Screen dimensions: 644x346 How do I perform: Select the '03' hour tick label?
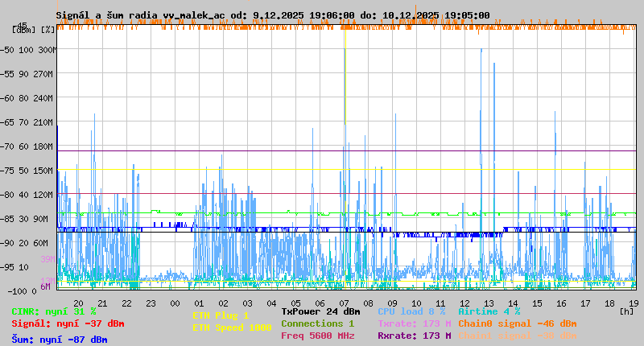247,303
